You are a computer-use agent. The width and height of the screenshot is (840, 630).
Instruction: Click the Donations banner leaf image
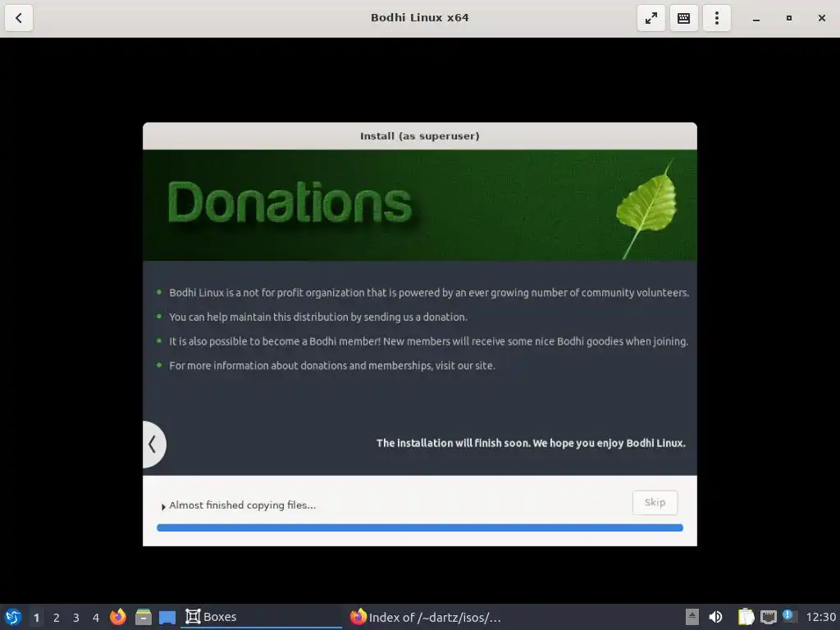647,208
